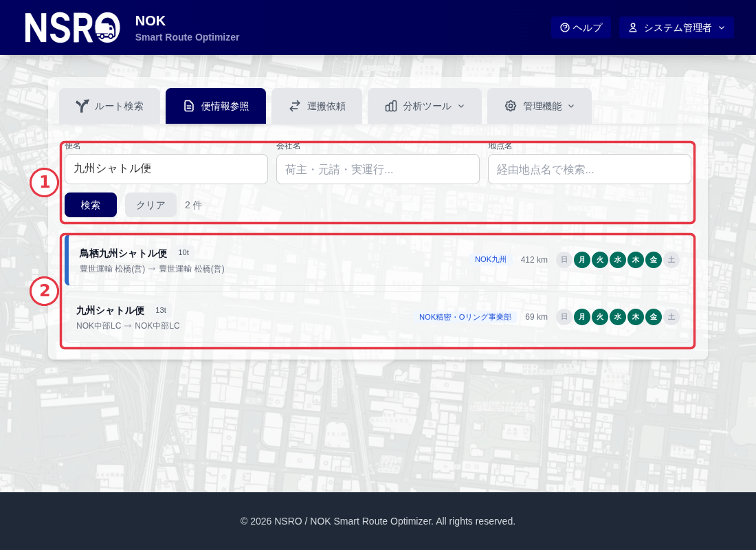Image resolution: width=756 pixels, height=550 pixels.
Task: Click the swap arrows icon on 運搬依頼
Action: tap(295, 106)
